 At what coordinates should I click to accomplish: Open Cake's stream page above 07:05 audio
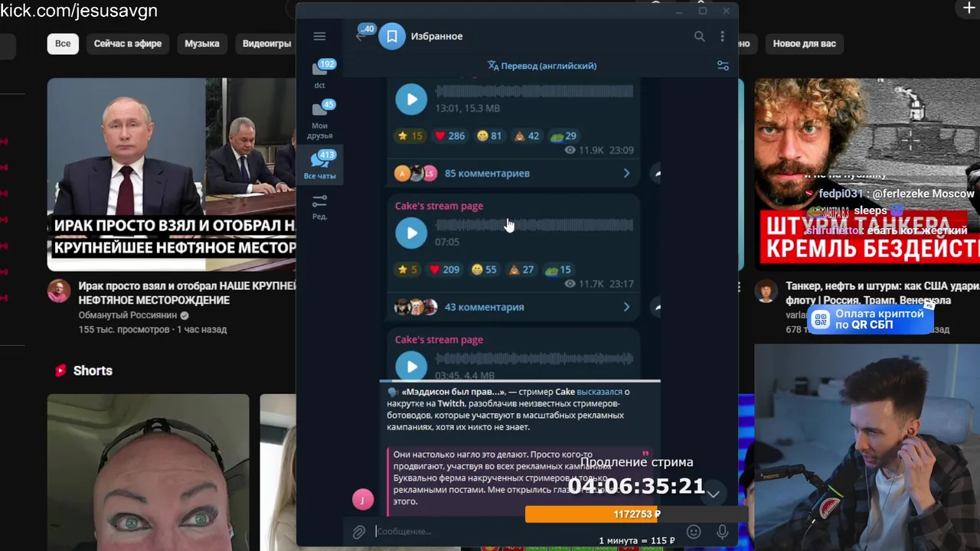[439, 206]
